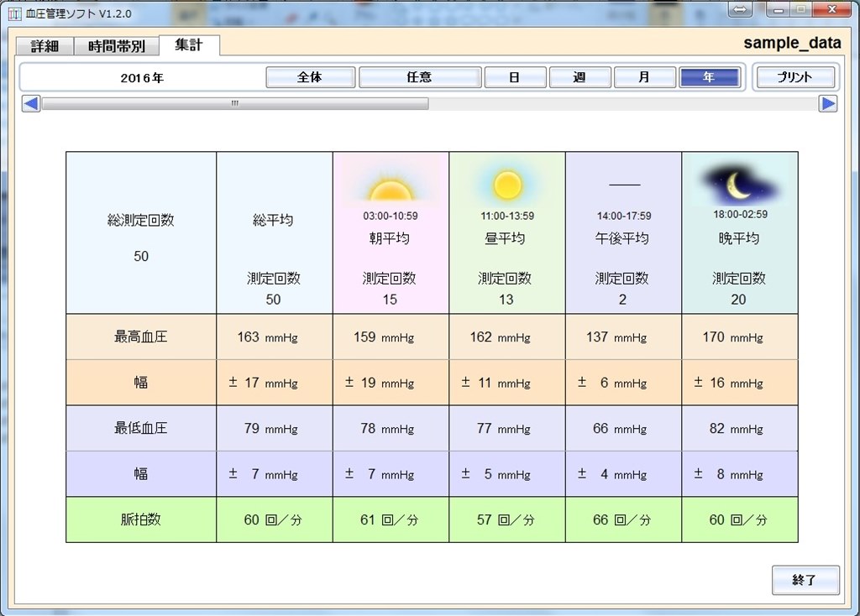Click the horizontal period scrollbar thumb
The width and height of the screenshot is (860, 616).
[x=235, y=103]
